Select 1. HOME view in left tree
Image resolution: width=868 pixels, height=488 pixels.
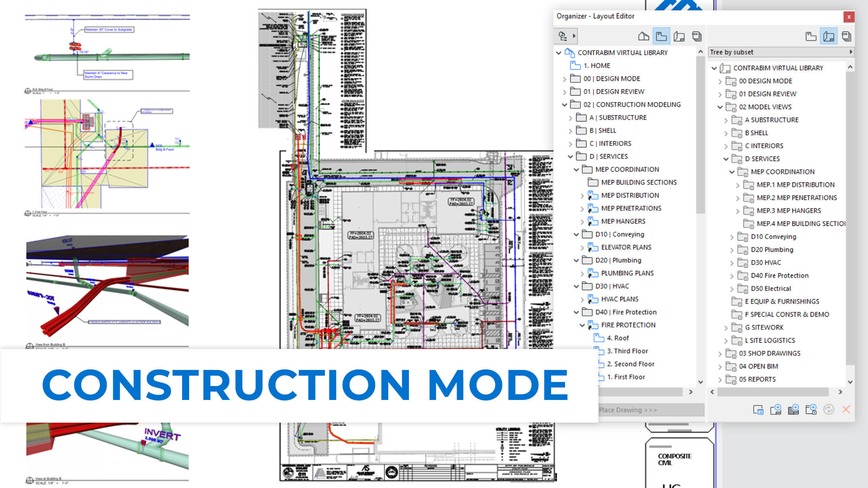point(596,66)
